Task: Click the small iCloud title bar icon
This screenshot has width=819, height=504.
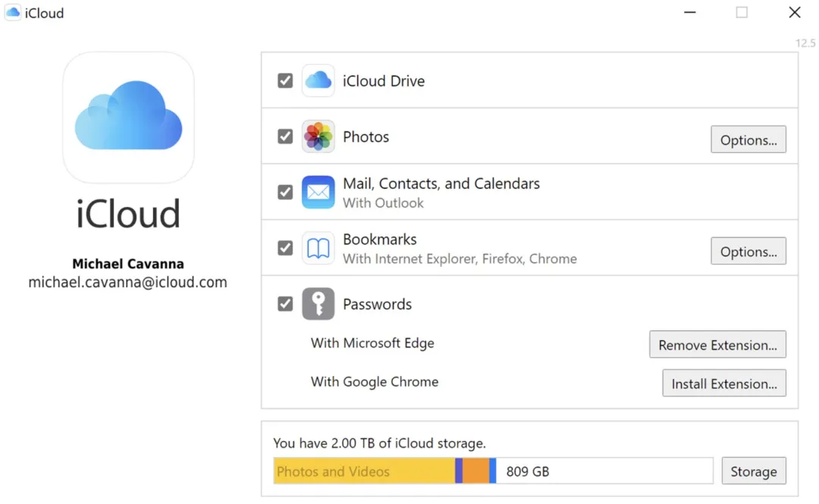Action: [13, 13]
